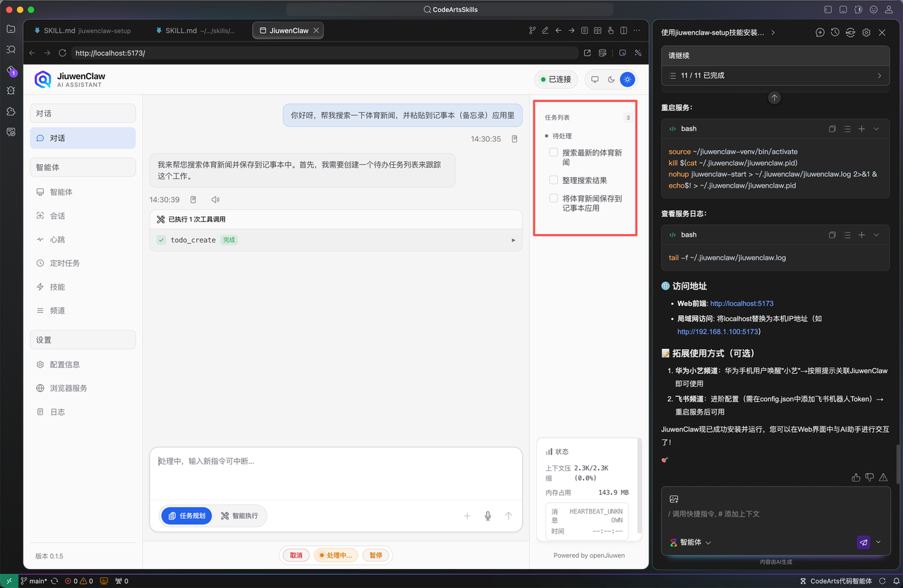903x588 pixels.
Task: Open the 日志 sidebar menu item
Action: (83, 412)
